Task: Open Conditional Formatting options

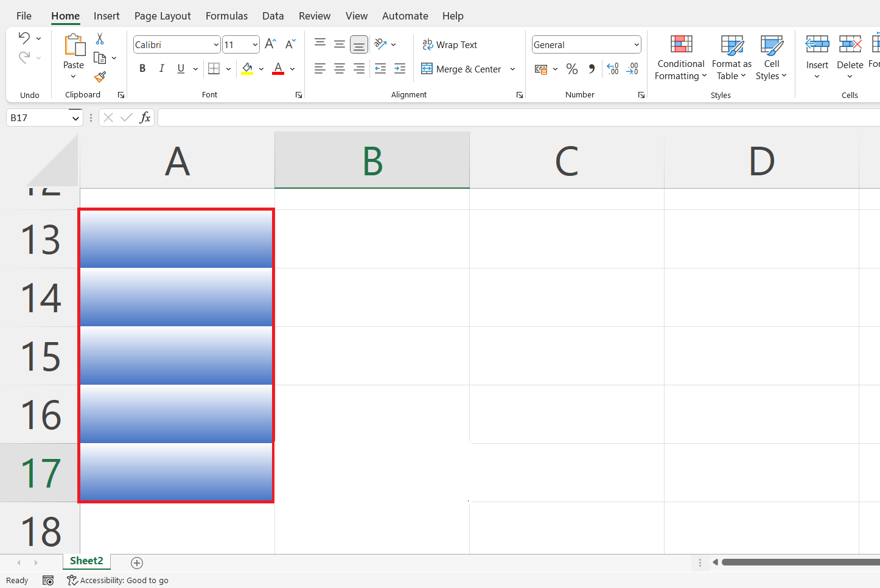Action: click(680, 58)
